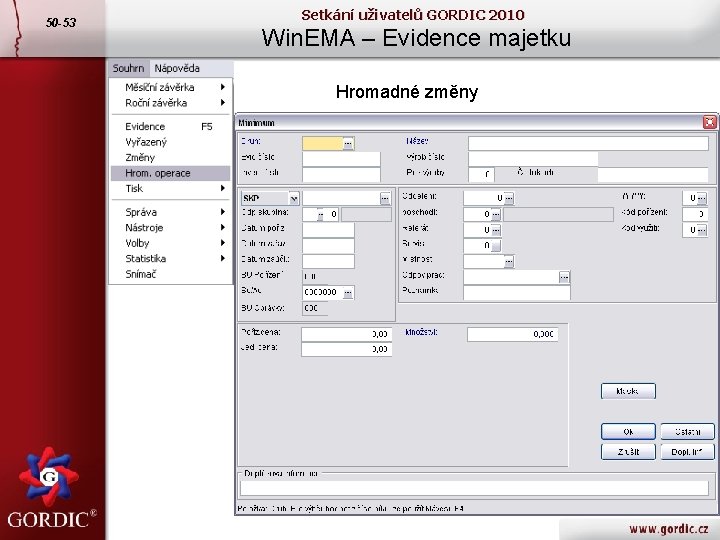Viewport: 720px width, 540px height.
Task: Click the www.gordic.cz link
Action: click(668, 529)
